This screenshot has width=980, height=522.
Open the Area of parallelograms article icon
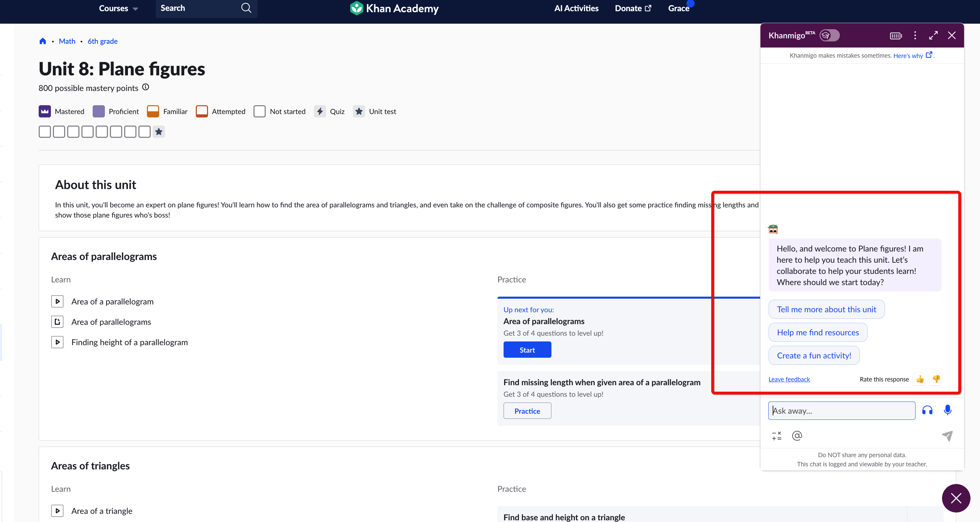point(57,321)
